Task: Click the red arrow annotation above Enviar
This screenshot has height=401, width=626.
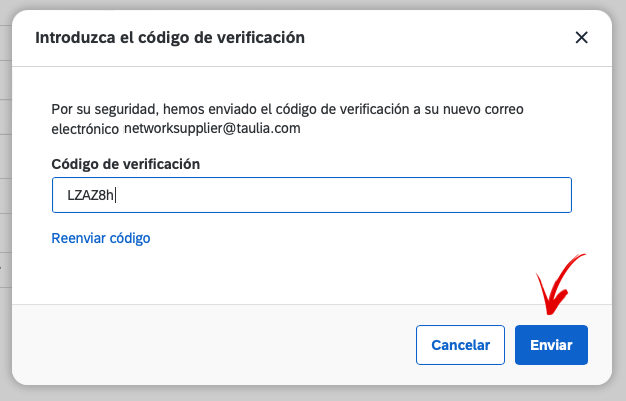Action: click(x=559, y=284)
